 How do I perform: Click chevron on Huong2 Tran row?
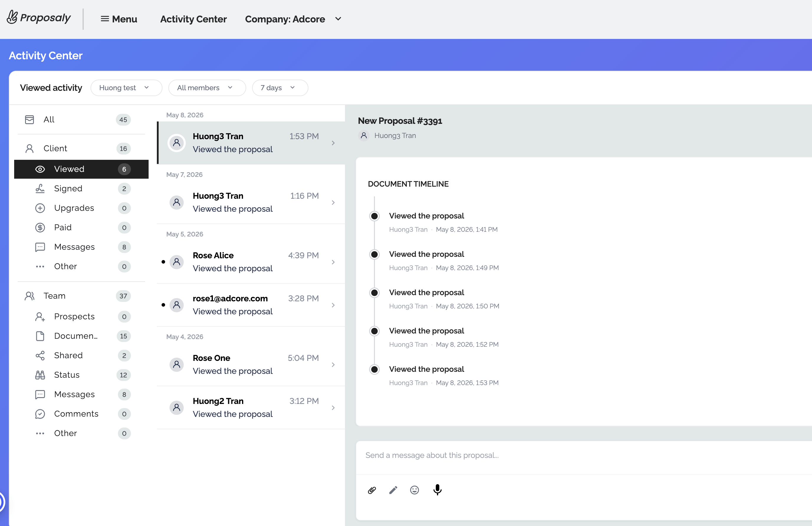[333, 408]
